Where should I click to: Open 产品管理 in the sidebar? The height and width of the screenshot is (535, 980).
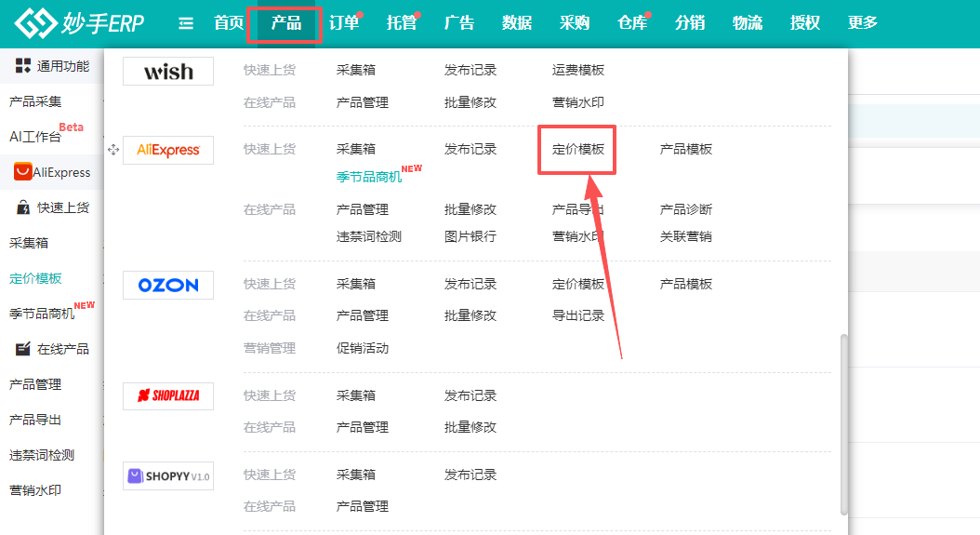tap(35, 384)
